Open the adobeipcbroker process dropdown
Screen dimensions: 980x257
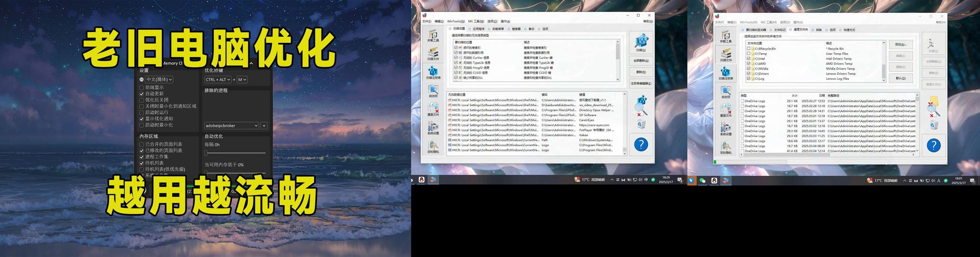(x=231, y=126)
